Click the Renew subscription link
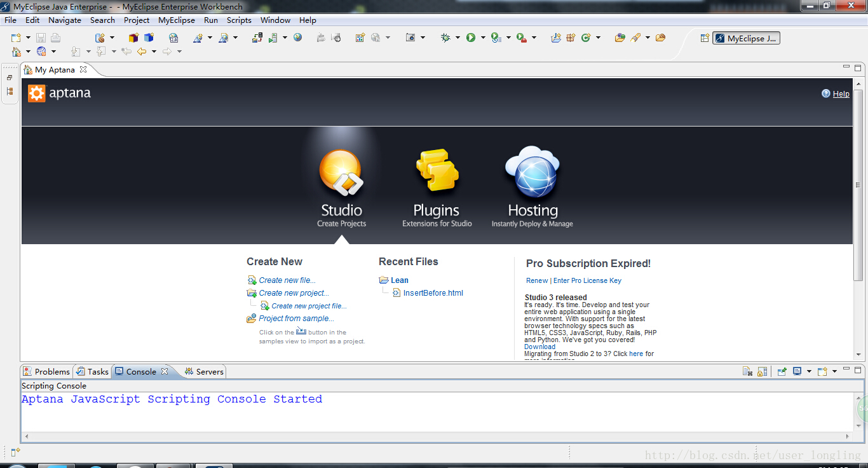868x468 pixels. (x=537, y=280)
